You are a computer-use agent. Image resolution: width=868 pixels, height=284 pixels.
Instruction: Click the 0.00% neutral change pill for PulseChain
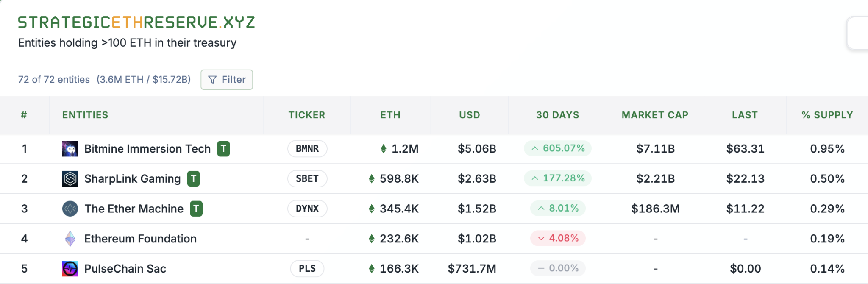(x=557, y=268)
